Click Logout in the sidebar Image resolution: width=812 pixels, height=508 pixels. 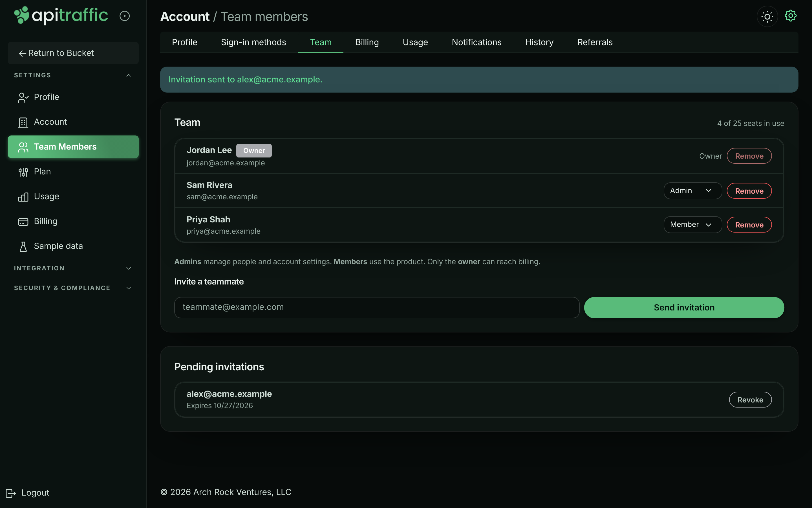tap(28, 493)
